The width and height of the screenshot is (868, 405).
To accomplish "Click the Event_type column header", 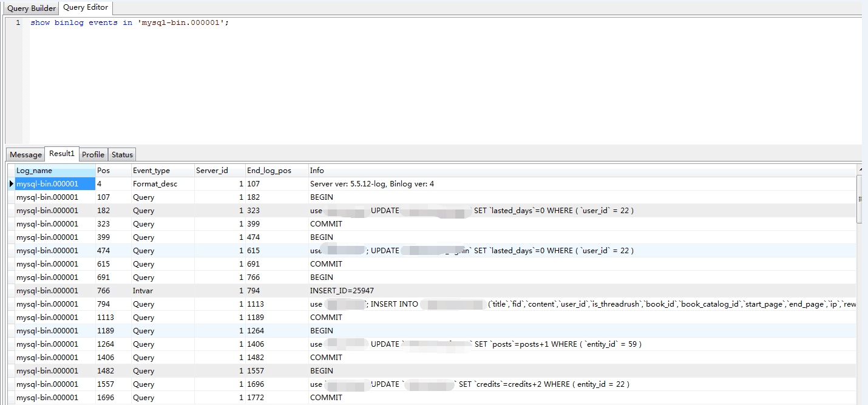I will [163, 171].
